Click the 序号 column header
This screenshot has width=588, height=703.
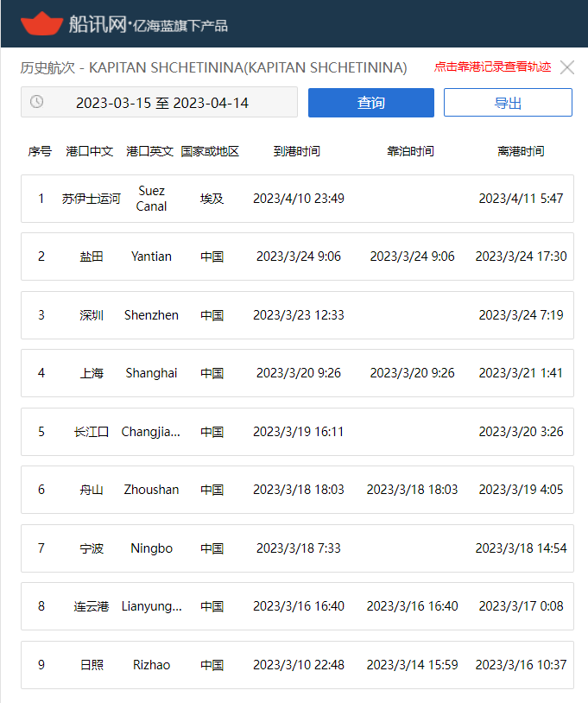(x=40, y=151)
